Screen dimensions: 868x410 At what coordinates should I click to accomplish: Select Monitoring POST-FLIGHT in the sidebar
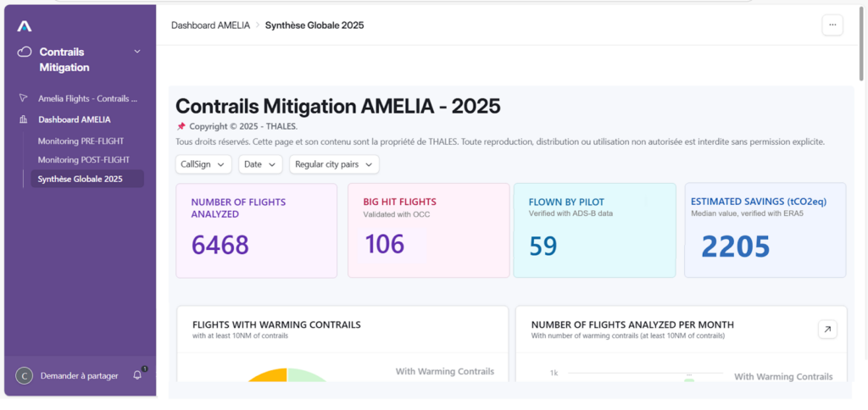tap(84, 159)
